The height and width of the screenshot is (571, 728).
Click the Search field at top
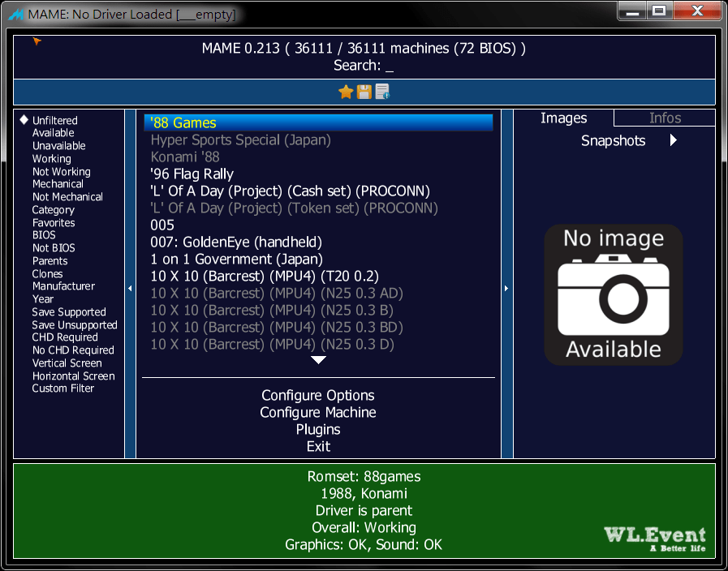pos(364,66)
